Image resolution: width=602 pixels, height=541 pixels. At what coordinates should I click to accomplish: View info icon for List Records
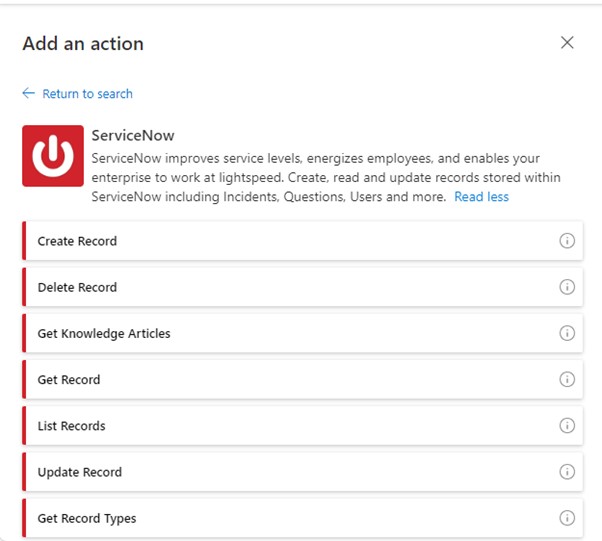567,425
